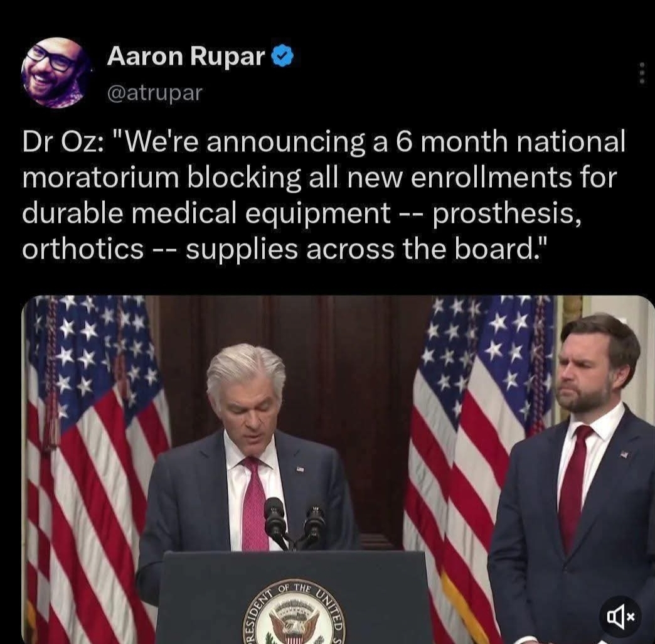The image size is (655, 644).
Task: Click the word "orthotics" in the tweet
Action: coord(83,249)
